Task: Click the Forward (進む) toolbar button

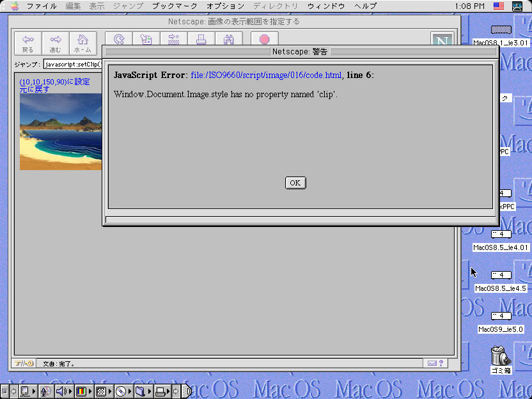Action: click(x=55, y=43)
